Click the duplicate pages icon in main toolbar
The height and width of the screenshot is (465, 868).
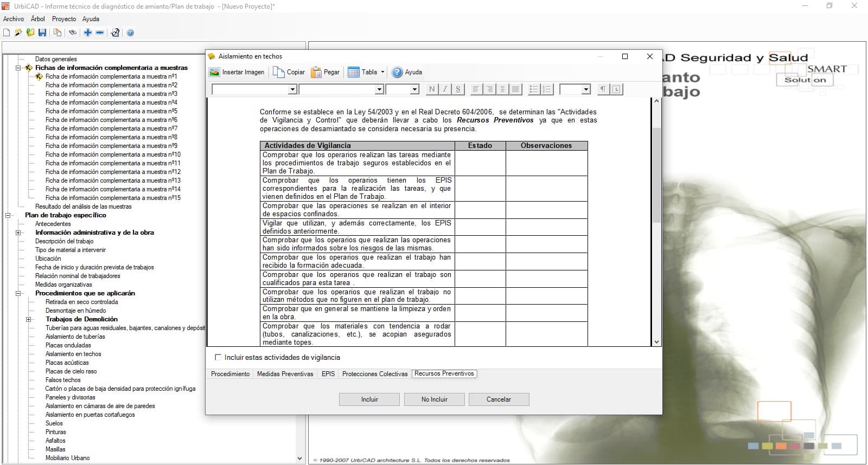[x=58, y=33]
